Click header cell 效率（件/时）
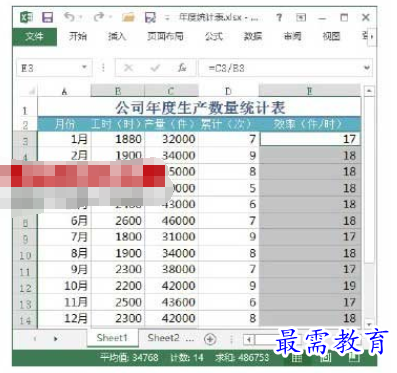The height and width of the screenshot is (373, 397). (x=310, y=124)
